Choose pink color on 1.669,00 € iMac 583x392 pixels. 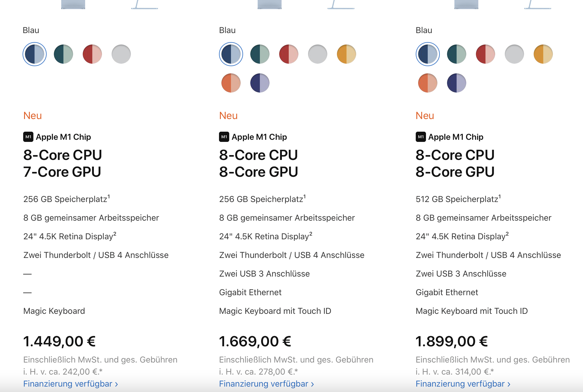[x=289, y=54]
